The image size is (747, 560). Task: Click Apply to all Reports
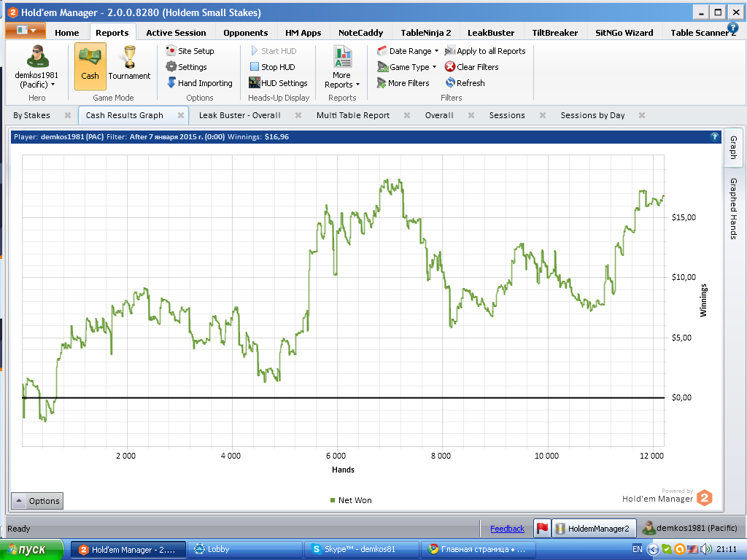[x=485, y=51]
